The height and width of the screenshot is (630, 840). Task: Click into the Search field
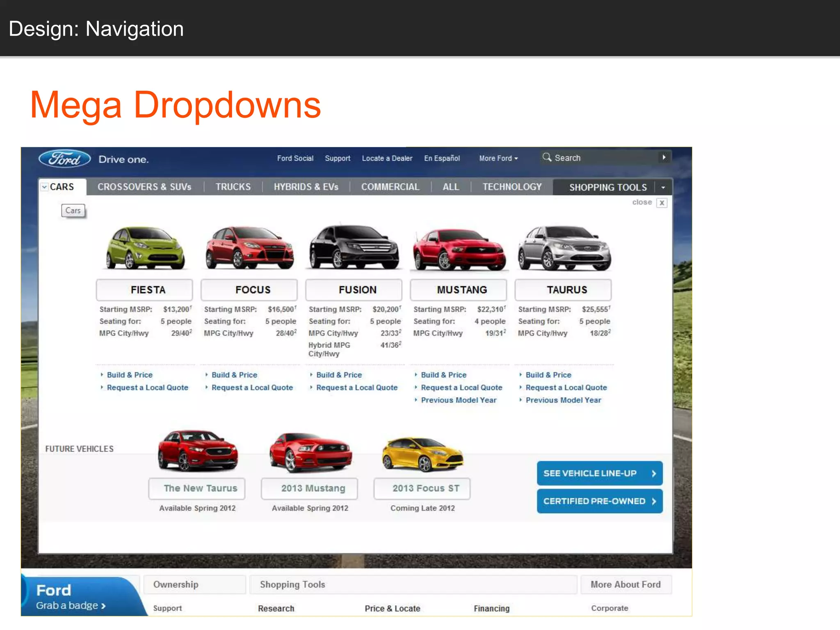605,158
